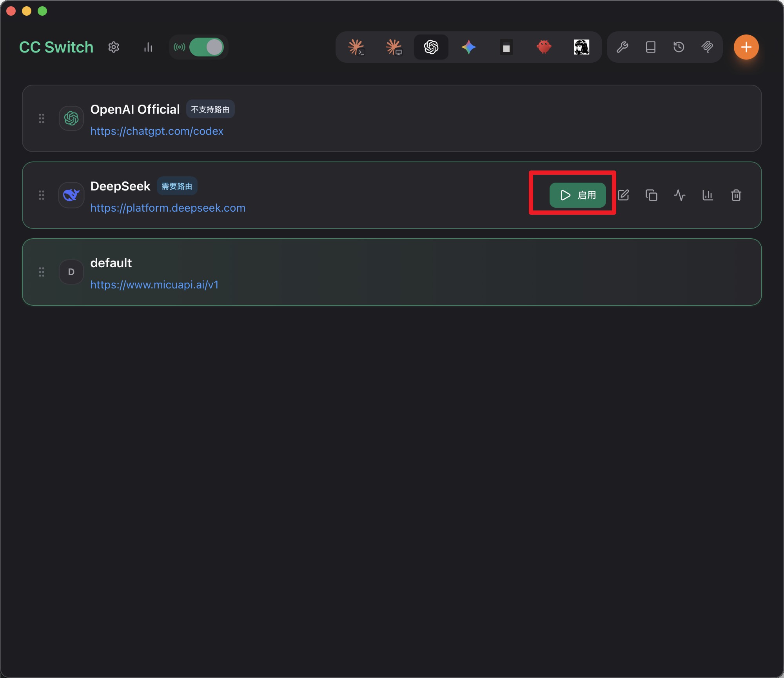Viewport: 784px width, 678px height.
Task: Click the 需要路由 badge on DeepSeek
Action: point(177,186)
